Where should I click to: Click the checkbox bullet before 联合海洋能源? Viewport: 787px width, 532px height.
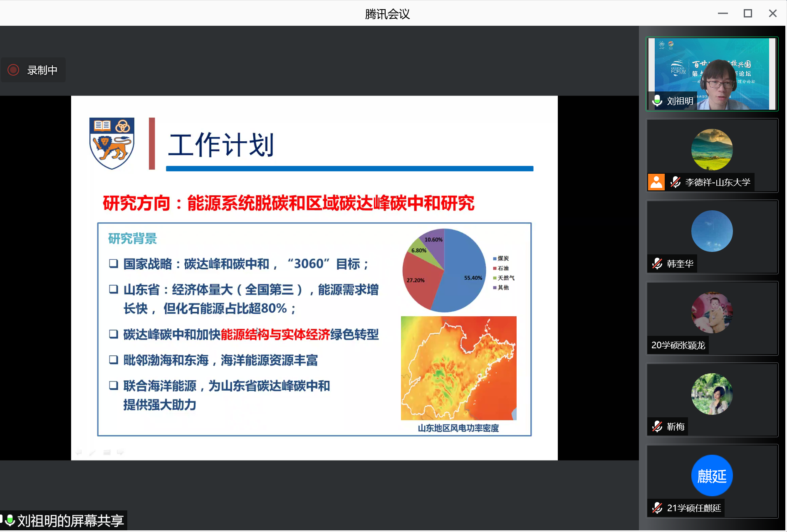114,386
